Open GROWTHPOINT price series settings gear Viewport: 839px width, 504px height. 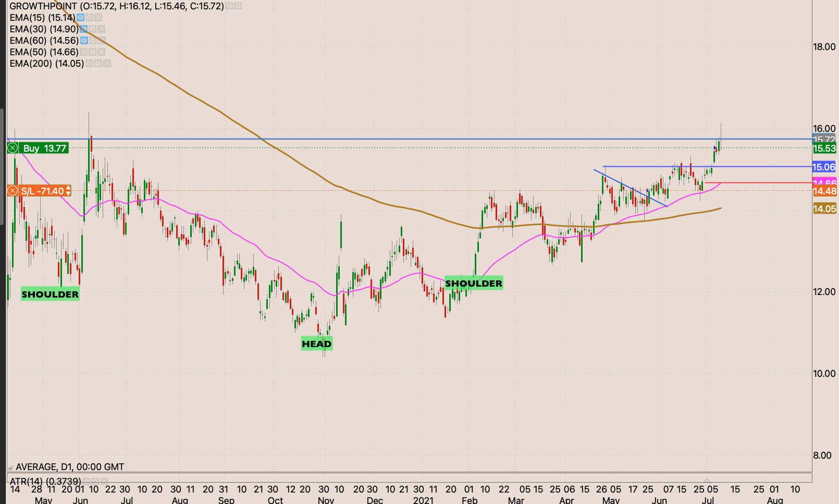pyautogui.click(x=238, y=6)
